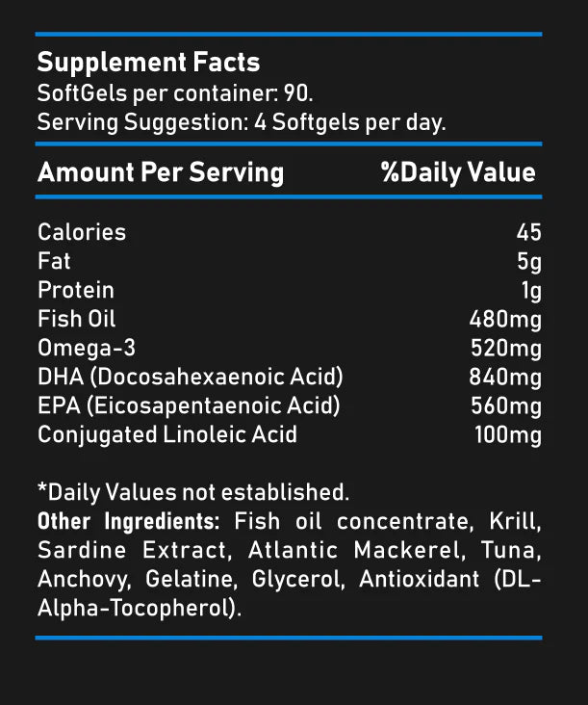Click the Supplement Facts heading
Screen dimensions: 588x705
(x=148, y=63)
